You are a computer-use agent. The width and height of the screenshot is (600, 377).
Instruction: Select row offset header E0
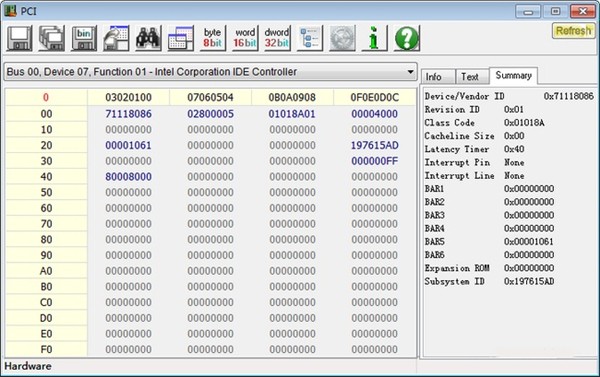coord(46,333)
